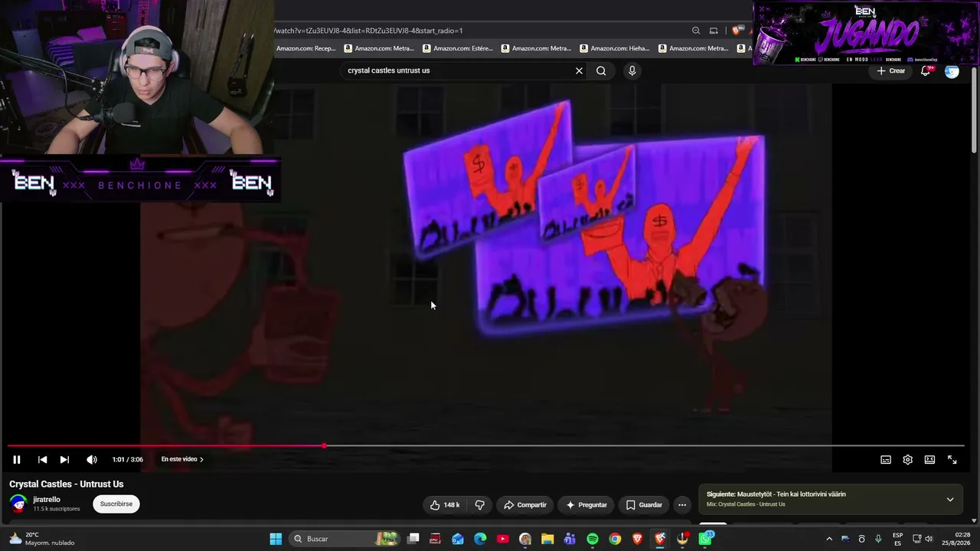The height and width of the screenshot is (551, 980).
Task: Click the YouTube search field
Action: [x=456, y=70]
